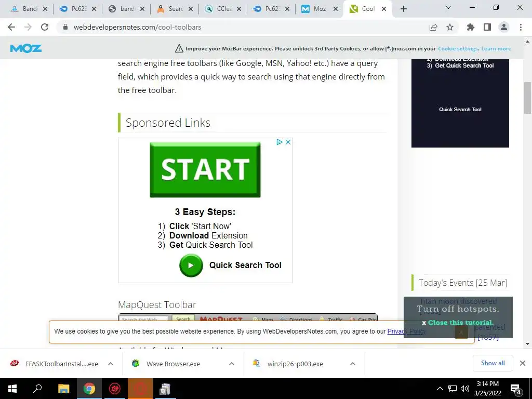This screenshot has width=532, height=399.
Task: Click the scrollbar up arrow
Action: coord(527,42)
